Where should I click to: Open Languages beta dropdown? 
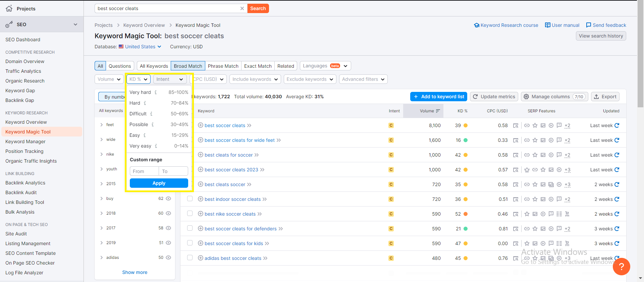325,66
